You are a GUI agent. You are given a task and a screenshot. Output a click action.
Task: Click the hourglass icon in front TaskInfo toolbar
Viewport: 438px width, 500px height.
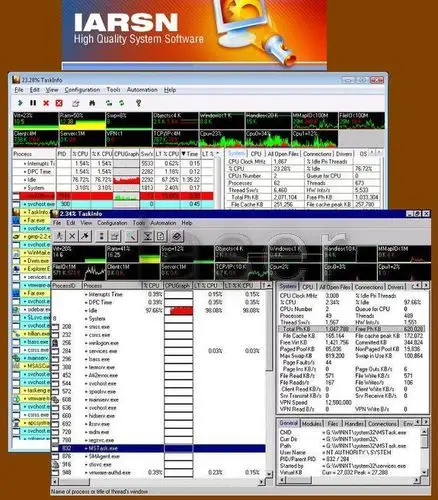click(148, 236)
